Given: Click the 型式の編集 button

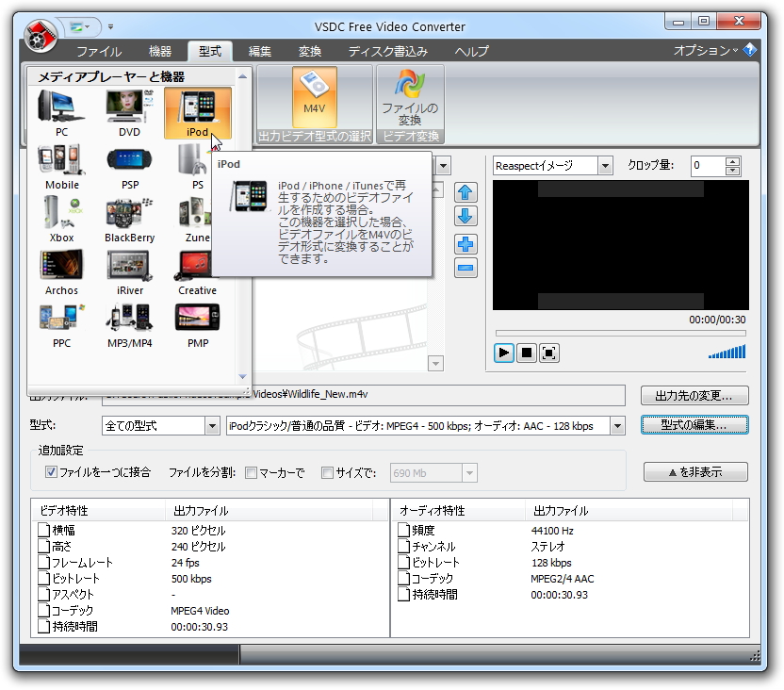Looking at the screenshot, I should tap(694, 425).
